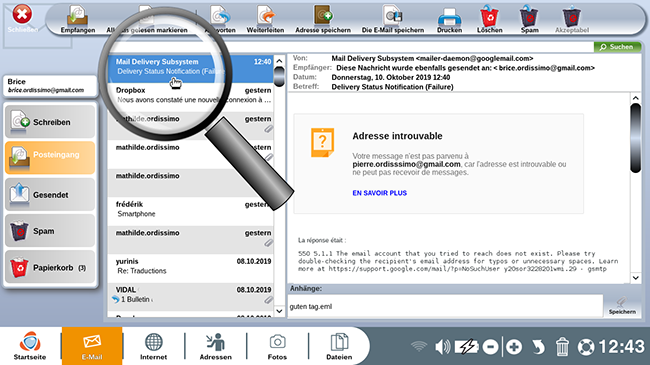Image resolution: width=650 pixels, height=365 pixels.
Task: Forward the email with Weiterleiten
Action: tap(265, 19)
